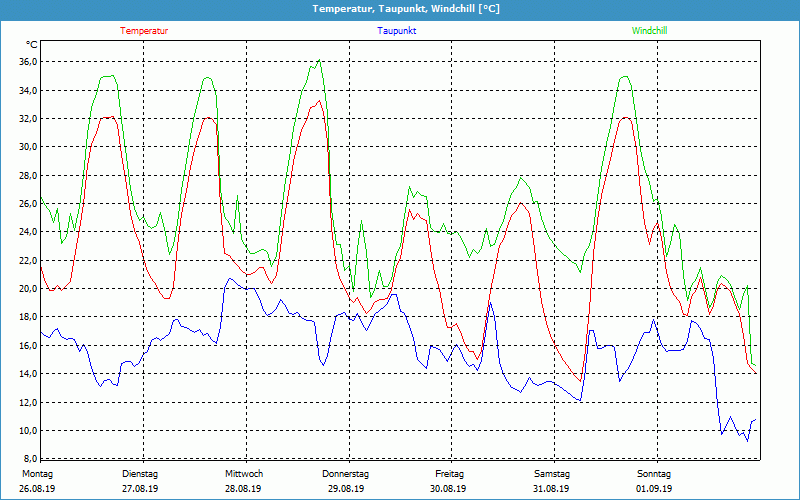
Task: Click the blue Taupunkt legend label
Action: pos(396,31)
